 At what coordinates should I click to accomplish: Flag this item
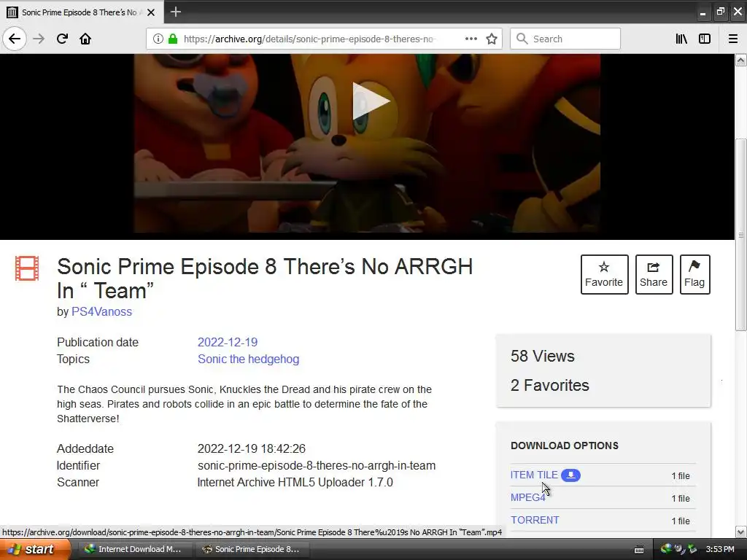pos(694,274)
